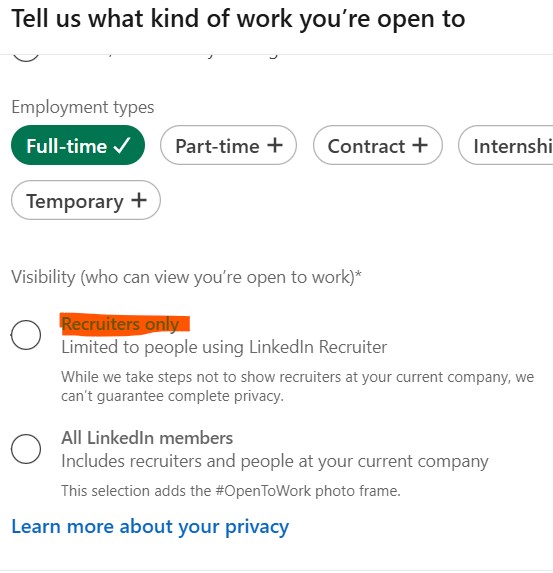The image size is (553, 573).
Task: Click the plus icon beside Contract
Action: [x=420, y=145]
